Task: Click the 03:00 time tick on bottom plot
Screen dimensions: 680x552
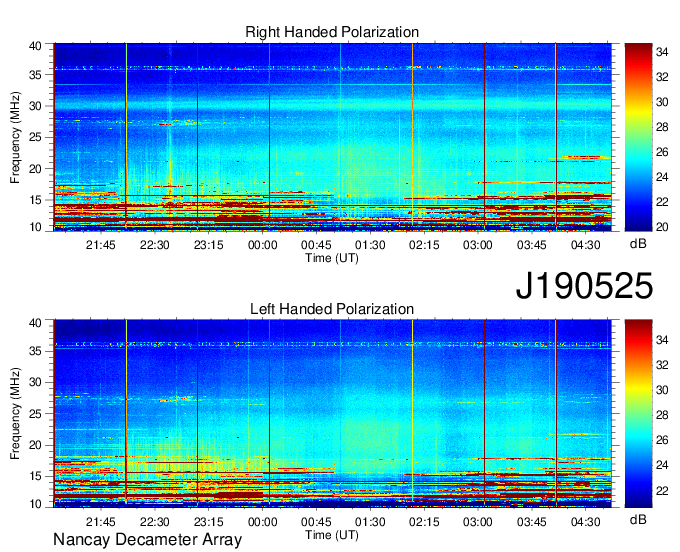Action: click(477, 522)
